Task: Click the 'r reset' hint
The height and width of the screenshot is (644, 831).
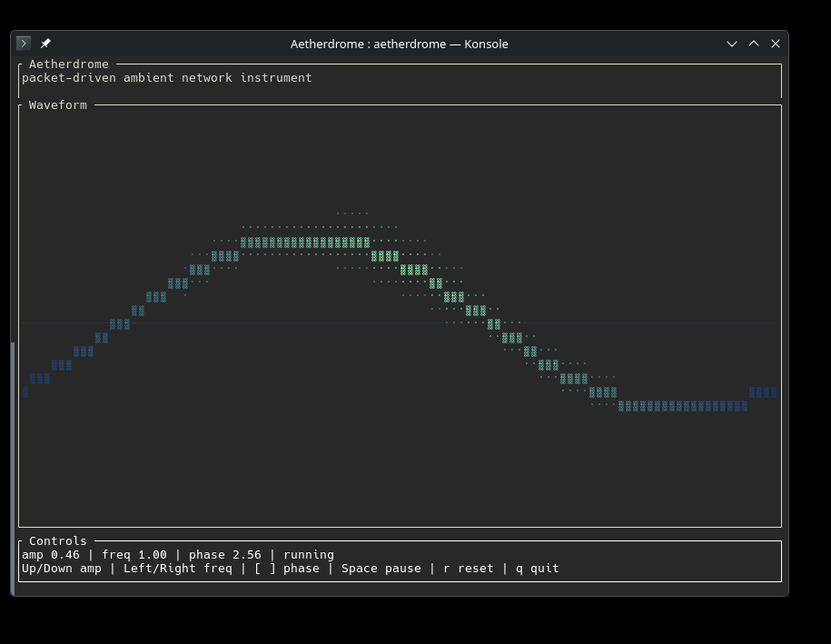Action: 469,569
